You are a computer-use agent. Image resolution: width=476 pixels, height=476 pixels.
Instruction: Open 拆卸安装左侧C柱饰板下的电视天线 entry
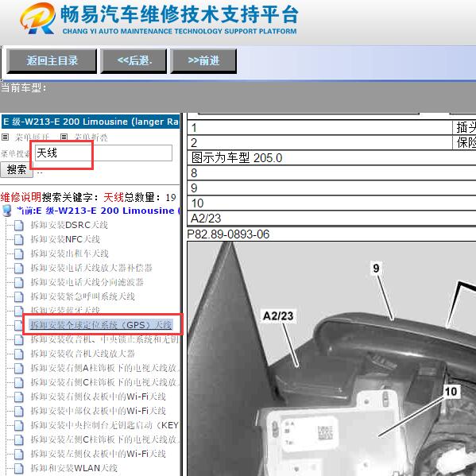[105, 439]
